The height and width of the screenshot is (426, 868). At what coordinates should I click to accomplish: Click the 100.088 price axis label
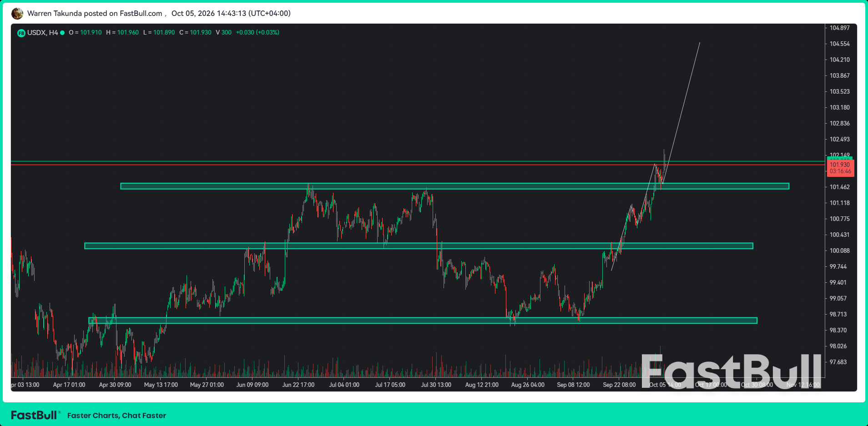pos(839,251)
